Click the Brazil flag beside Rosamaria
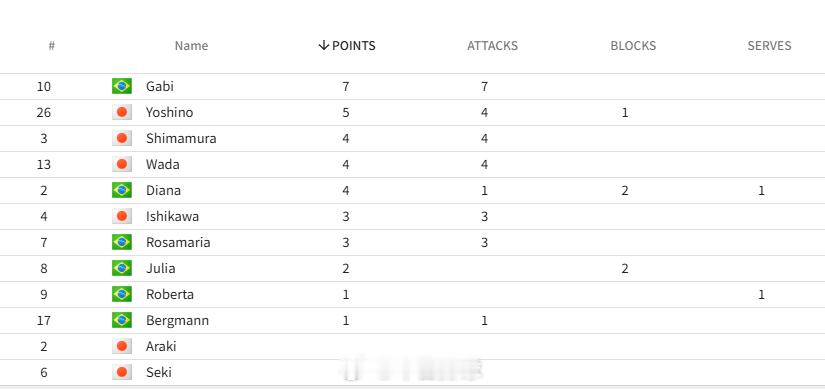This screenshot has height=389, width=825. point(122,242)
